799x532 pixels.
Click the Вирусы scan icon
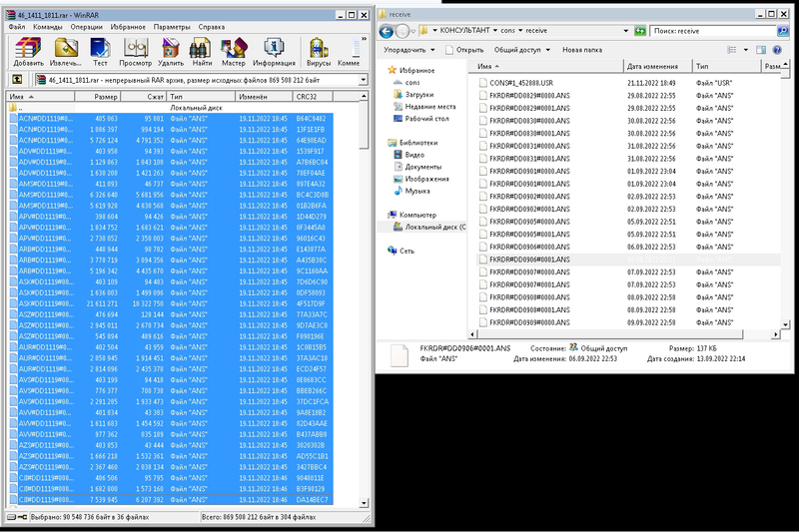point(319,52)
